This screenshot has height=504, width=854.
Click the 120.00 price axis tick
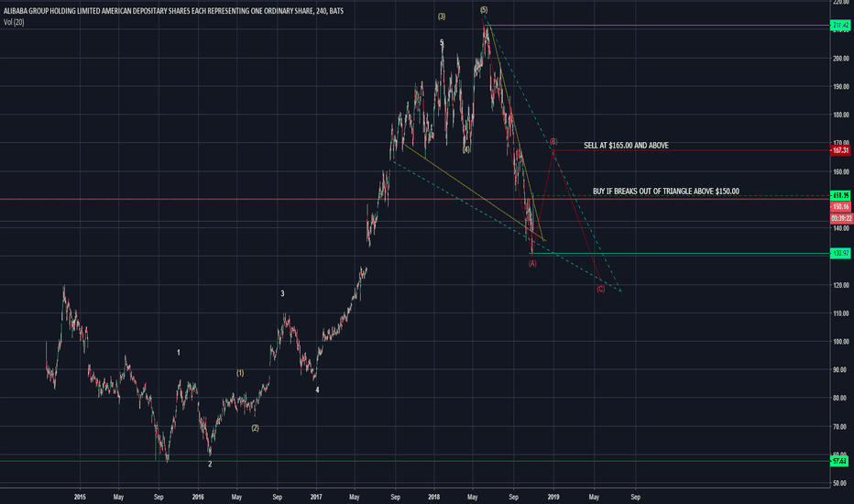(x=840, y=285)
